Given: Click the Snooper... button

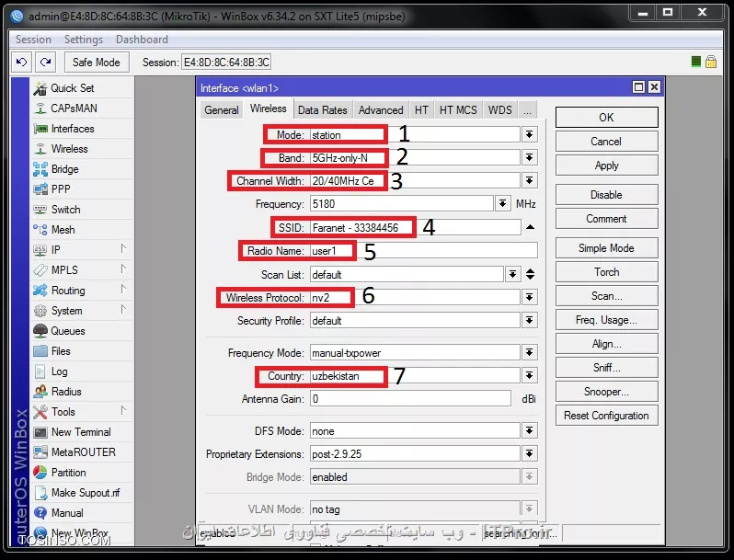Looking at the screenshot, I should coord(607,392).
